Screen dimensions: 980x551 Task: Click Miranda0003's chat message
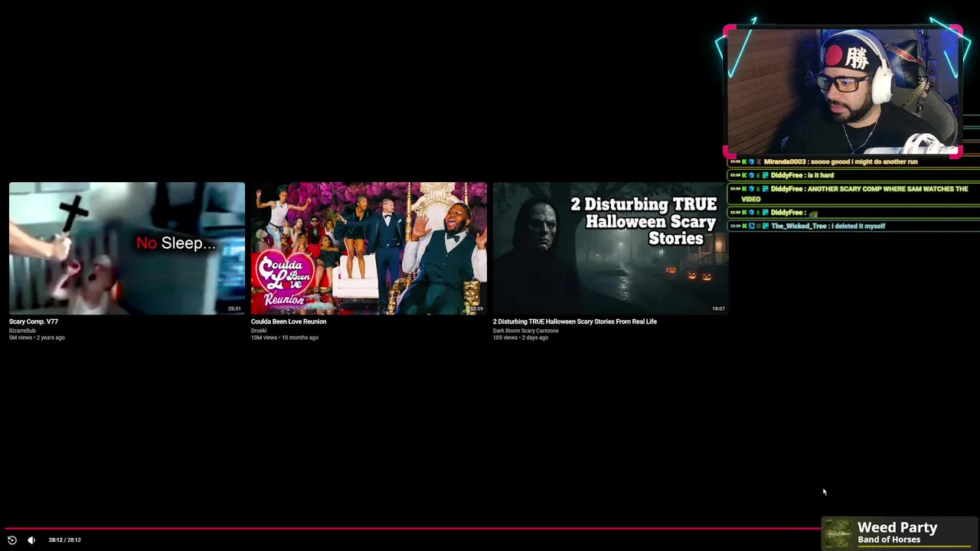coord(841,161)
